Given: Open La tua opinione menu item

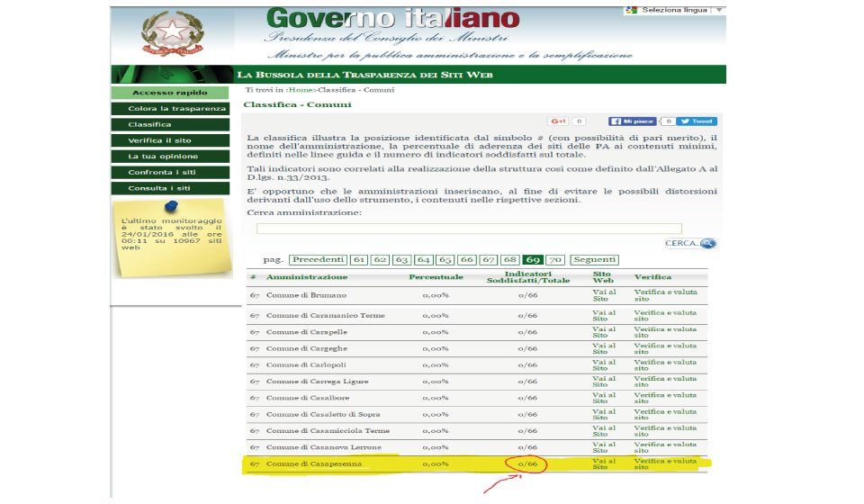Looking at the screenshot, I should tap(170, 157).
